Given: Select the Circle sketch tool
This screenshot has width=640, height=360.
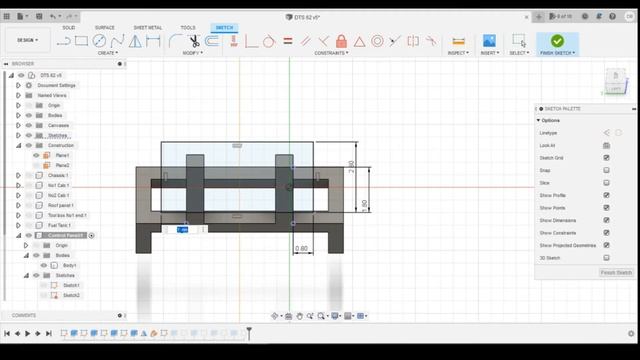Looking at the screenshot, I should pyautogui.click(x=99, y=41).
